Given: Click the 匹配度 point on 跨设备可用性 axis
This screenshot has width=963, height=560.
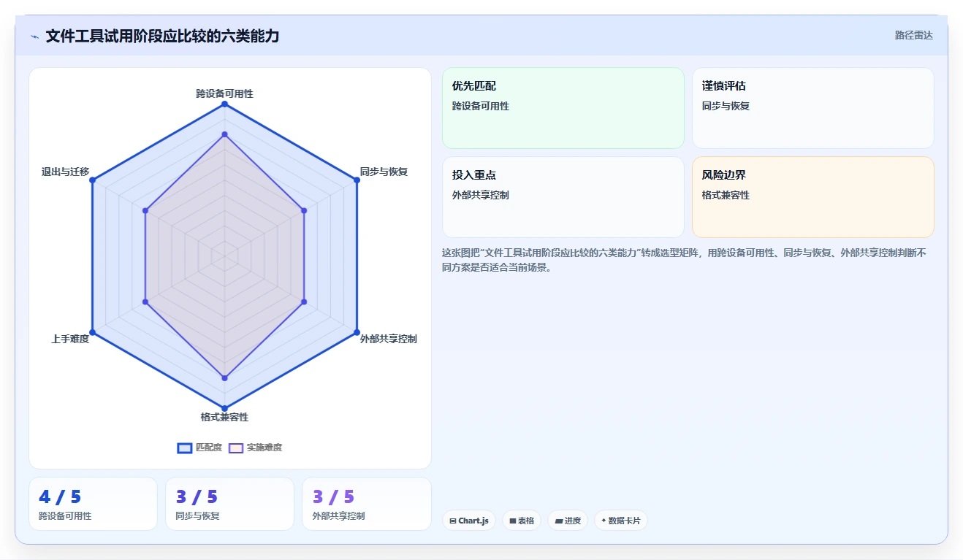Looking at the screenshot, I should click(224, 104).
